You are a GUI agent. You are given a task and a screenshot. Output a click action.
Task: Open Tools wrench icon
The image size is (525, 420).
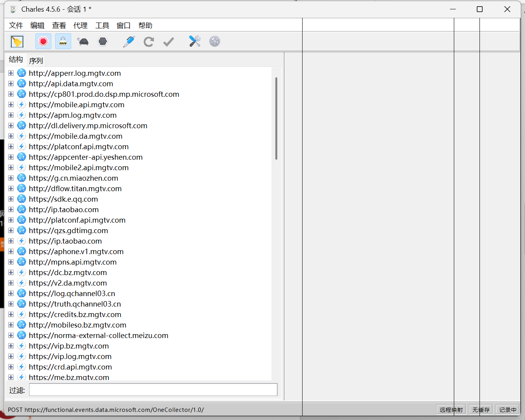[x=194, y=41]
